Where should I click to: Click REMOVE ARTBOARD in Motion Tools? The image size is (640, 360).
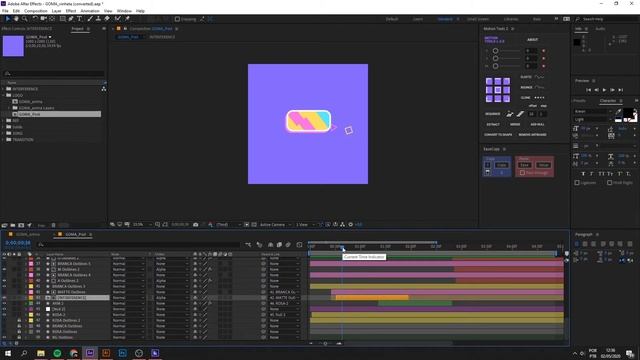click(533, 135)
